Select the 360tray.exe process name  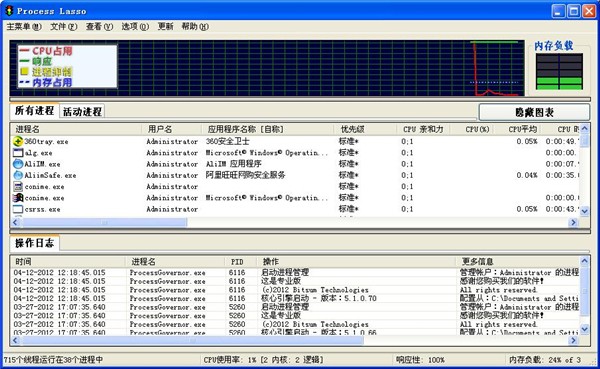coord(46,142)
